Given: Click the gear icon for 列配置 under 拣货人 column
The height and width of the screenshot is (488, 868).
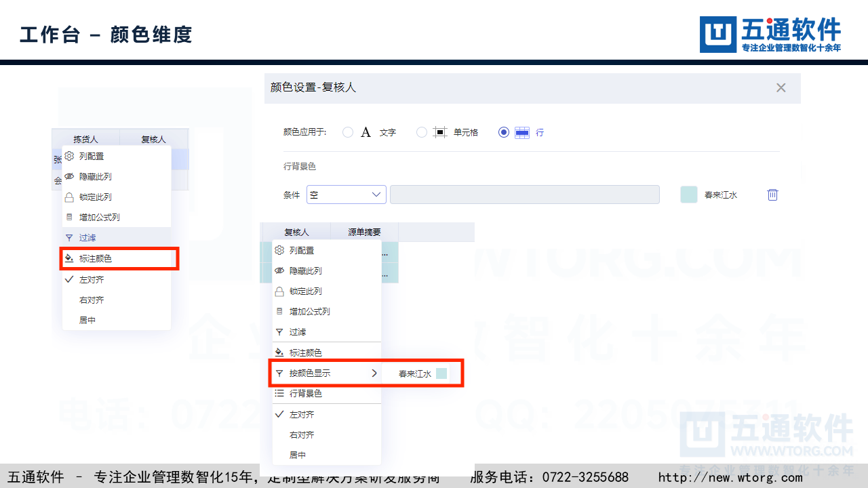Looking at the screenshot, I should click(x=69, y=156).
